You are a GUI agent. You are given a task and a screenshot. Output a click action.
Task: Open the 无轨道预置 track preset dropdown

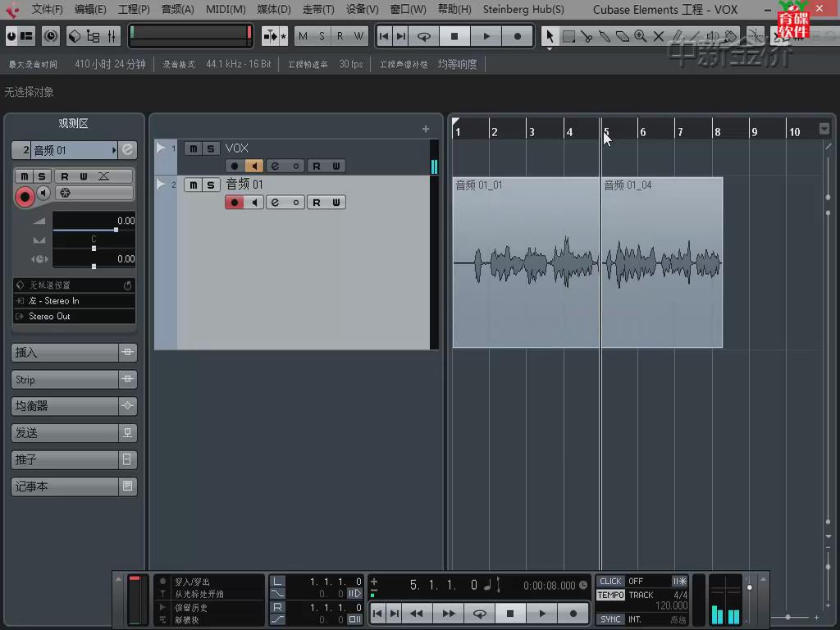[75, 285]
